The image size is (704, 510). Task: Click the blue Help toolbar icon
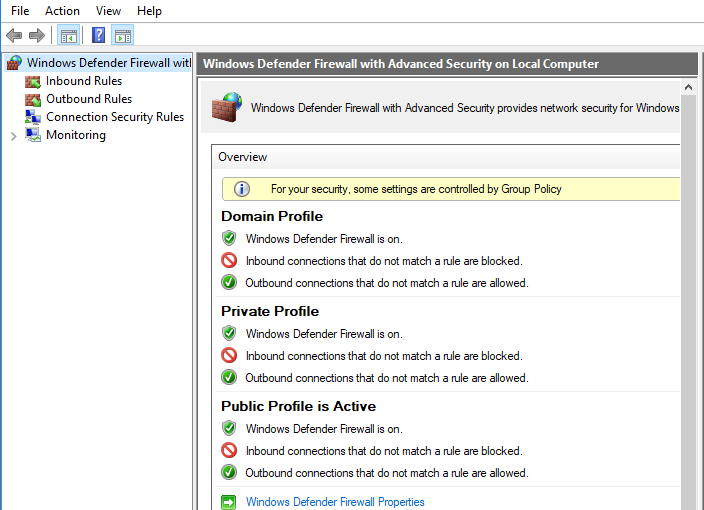[98, 36]
